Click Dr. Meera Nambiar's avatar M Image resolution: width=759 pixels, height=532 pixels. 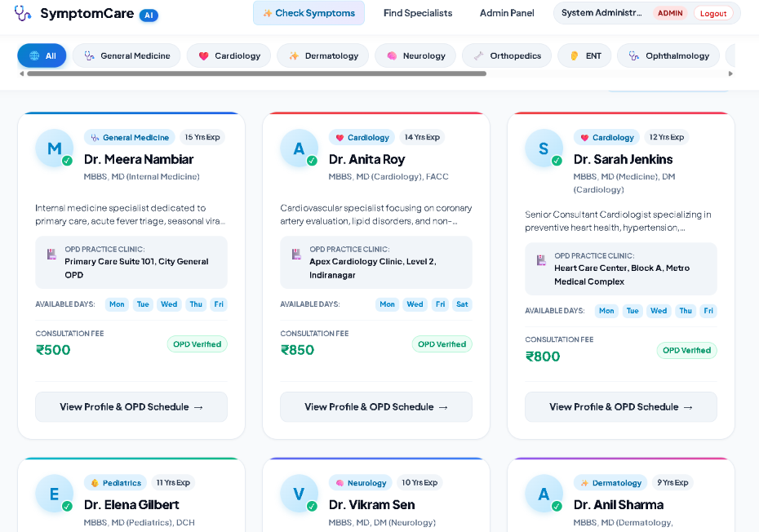pos(54,149)
